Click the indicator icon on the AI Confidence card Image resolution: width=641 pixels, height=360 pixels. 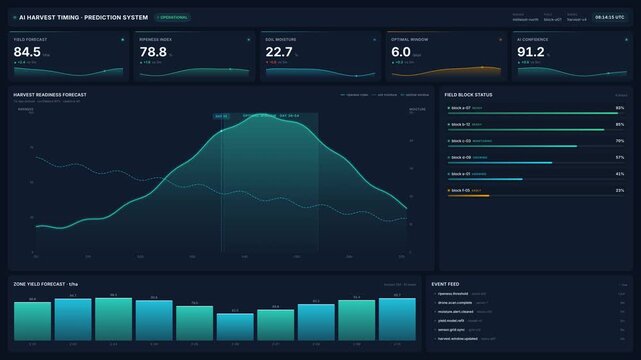[626, 40]
